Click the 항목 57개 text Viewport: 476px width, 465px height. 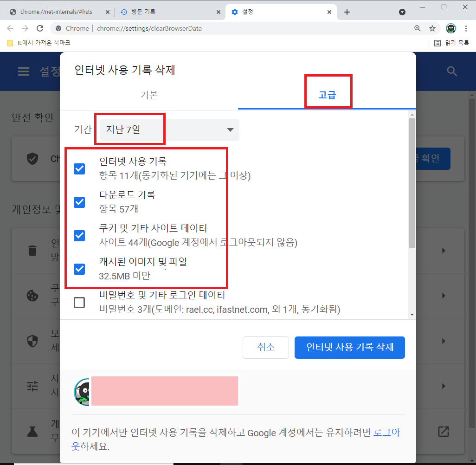pos(118,209)
